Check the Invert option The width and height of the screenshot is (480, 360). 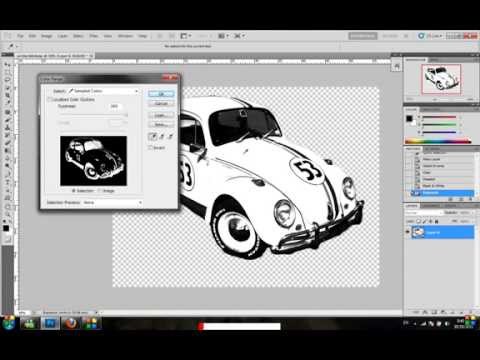click(150, 147)
